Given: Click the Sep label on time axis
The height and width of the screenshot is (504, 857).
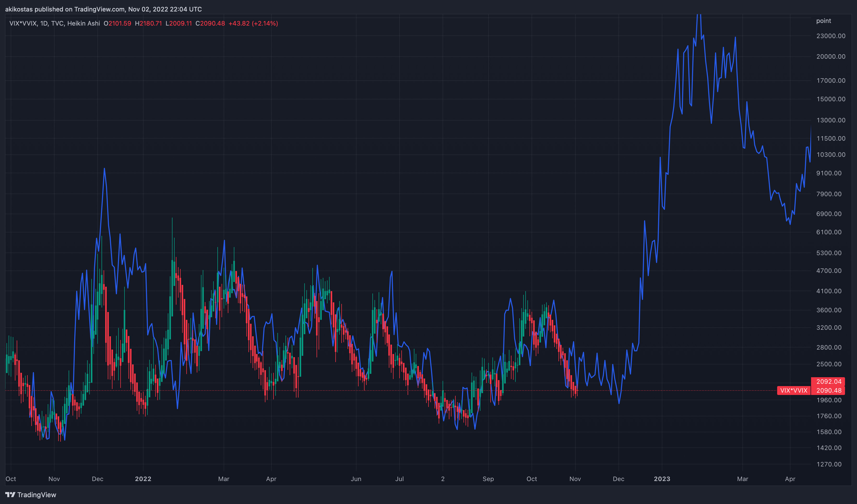Looking at the screenshot, I should pos(488,479).
